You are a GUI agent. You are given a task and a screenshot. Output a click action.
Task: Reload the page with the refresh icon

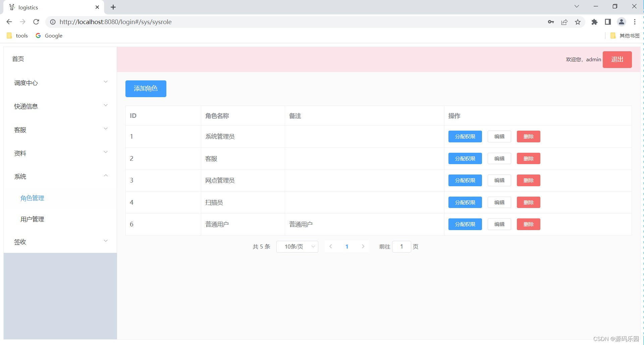(36, 22)
